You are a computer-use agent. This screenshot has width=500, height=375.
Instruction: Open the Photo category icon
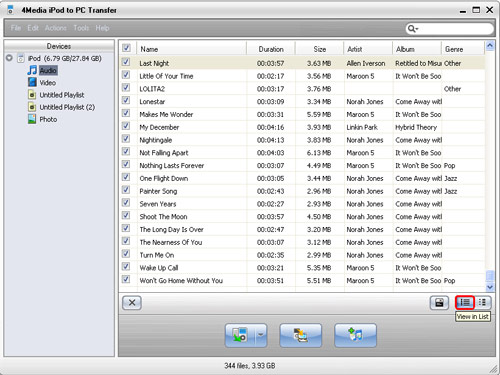(32, 119)
